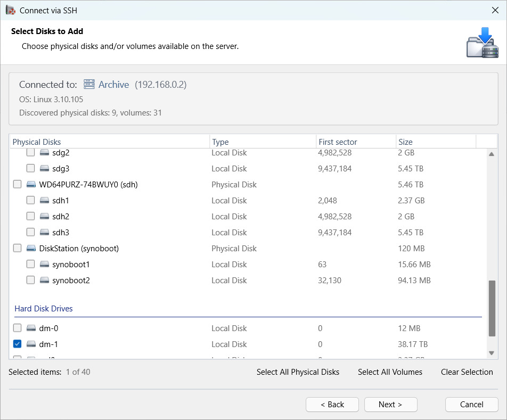507x420 pixels.
Task: Click the sdh1 disk icon
Action: pyautogui.click(x=44, y=200)
